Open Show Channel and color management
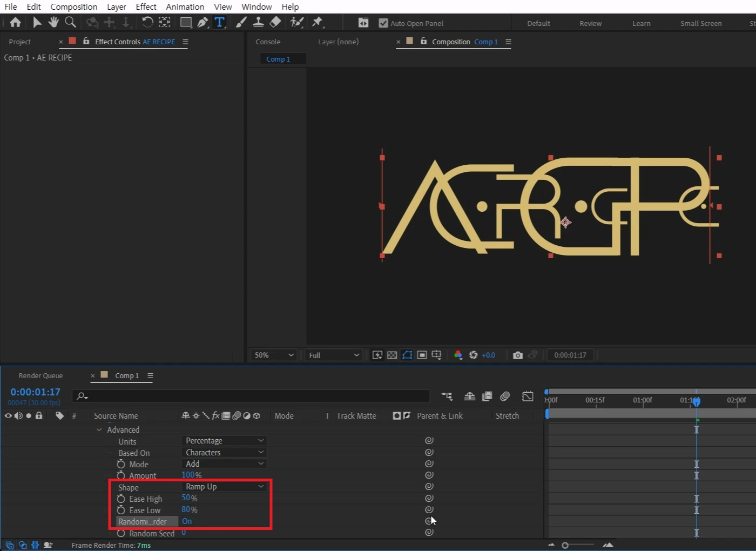 [x=458, y=355]
